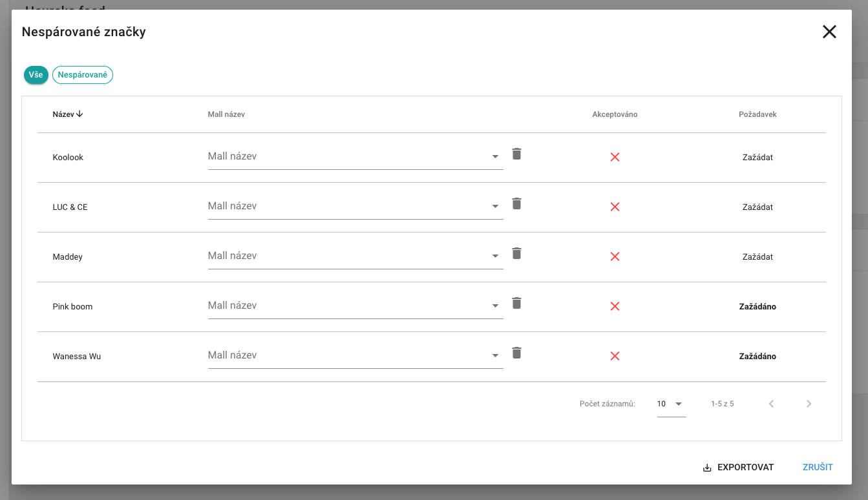This screenshot has width=868, height=500.
Task: Click trash icon beside Pink boom
Action: click(x=516, y=303)
